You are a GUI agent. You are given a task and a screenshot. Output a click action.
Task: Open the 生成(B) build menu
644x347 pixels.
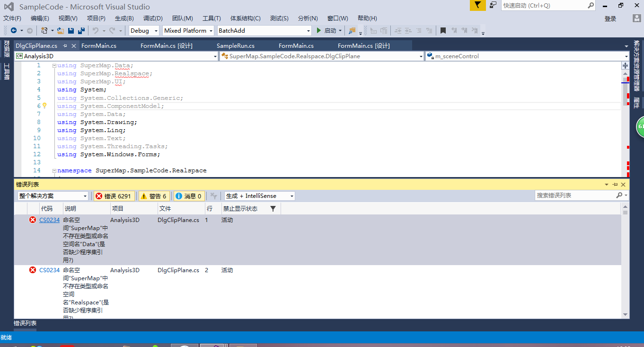pos(124,18)
